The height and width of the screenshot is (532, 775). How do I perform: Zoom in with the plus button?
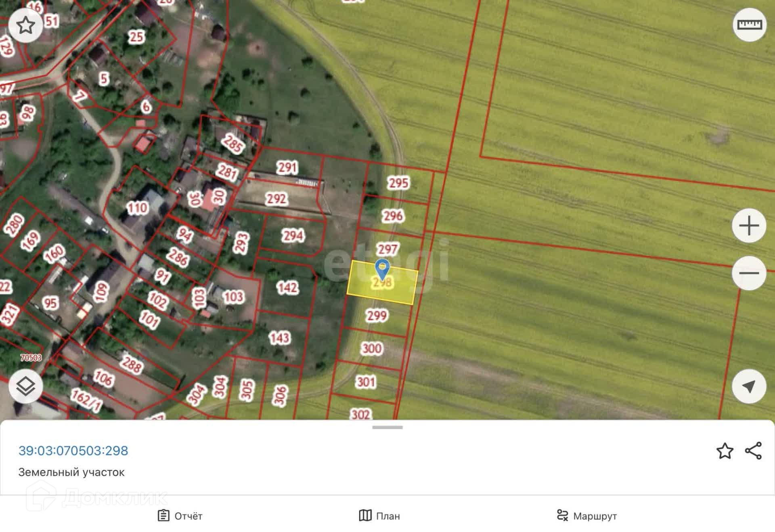(x=749, y=226)
